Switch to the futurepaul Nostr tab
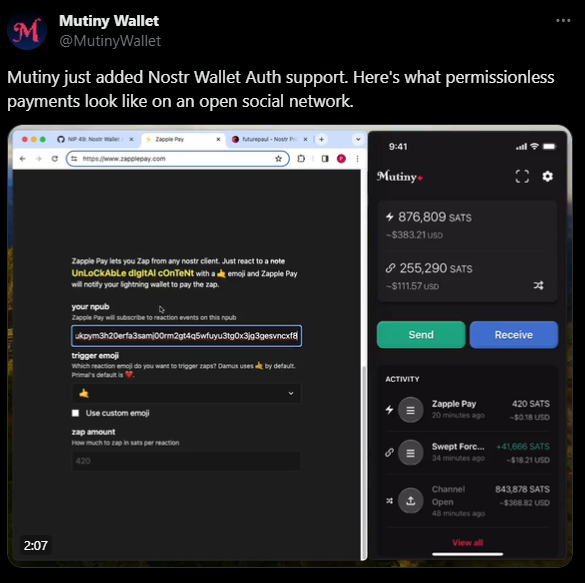Image resolution: width=585 pixels, height=583 pixels. tap(269, 140)
